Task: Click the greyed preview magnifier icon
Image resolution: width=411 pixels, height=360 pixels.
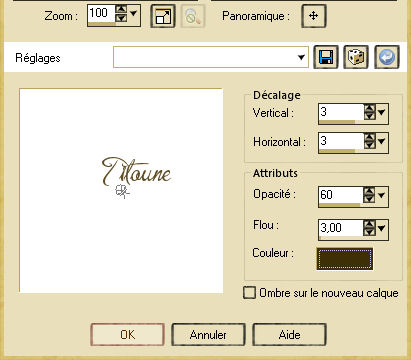Action: tap(193, 16)
